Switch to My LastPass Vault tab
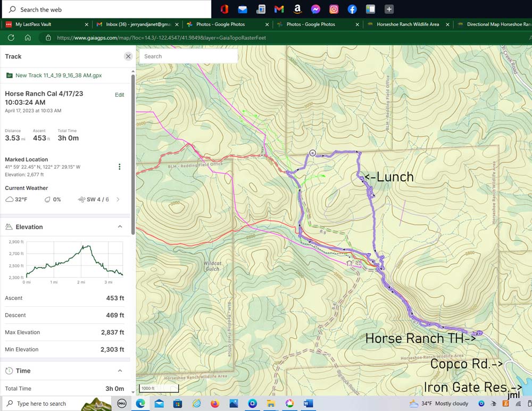The width and height of the screenshot is (532, 411). [33, 24]
